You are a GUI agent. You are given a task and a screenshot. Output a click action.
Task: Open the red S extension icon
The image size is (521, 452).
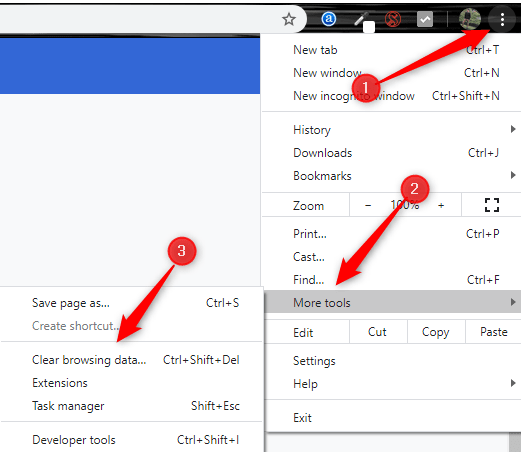pos(393,19)
